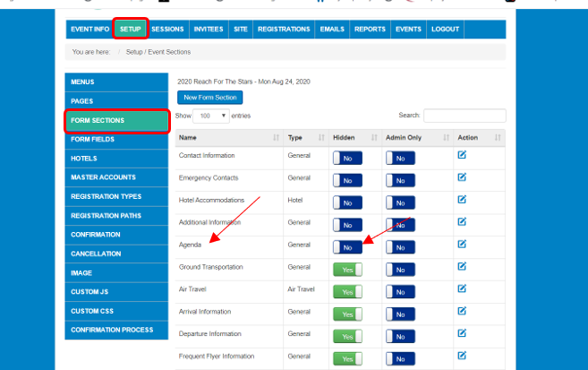
Task: Click edit icon for Agenda row
Action: click(x=462, y=245)
